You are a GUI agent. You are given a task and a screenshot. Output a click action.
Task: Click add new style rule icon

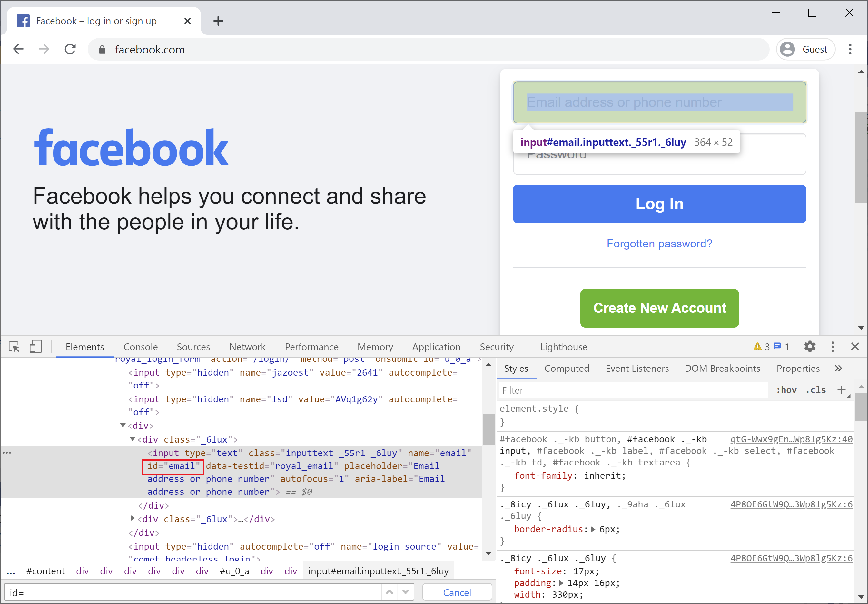841,390
